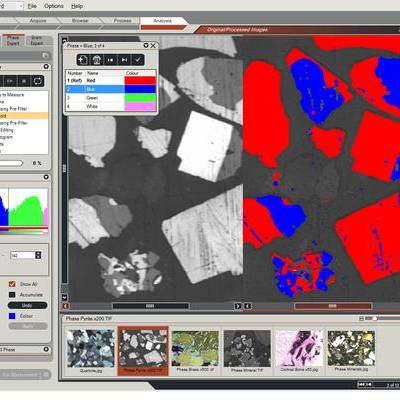Open the Phase Pyrite x200 thumbnail

click(x=143, y=351)
